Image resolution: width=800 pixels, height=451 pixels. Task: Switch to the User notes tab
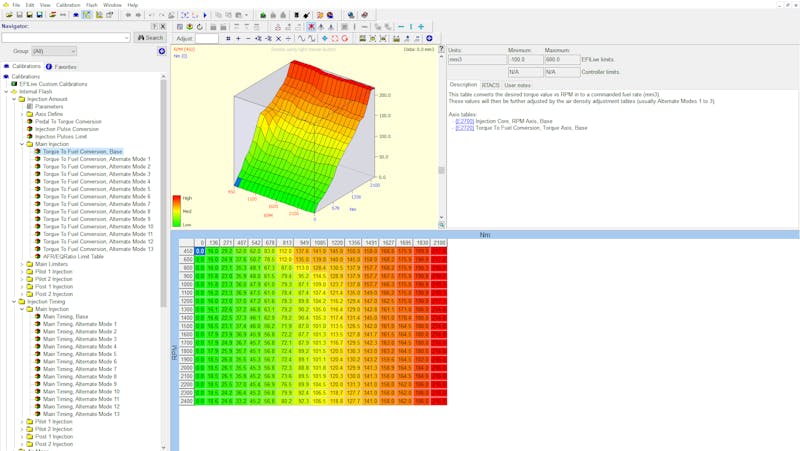pyautogui.click(x=518, y=85)
